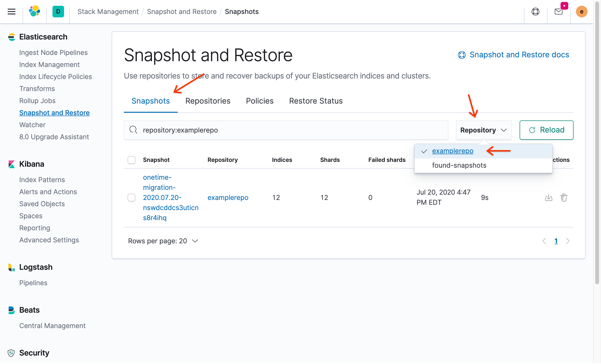Switch to the Policies tab
Image resolution: width=601 pixels, height=364 pixels.
click(259, 101)
